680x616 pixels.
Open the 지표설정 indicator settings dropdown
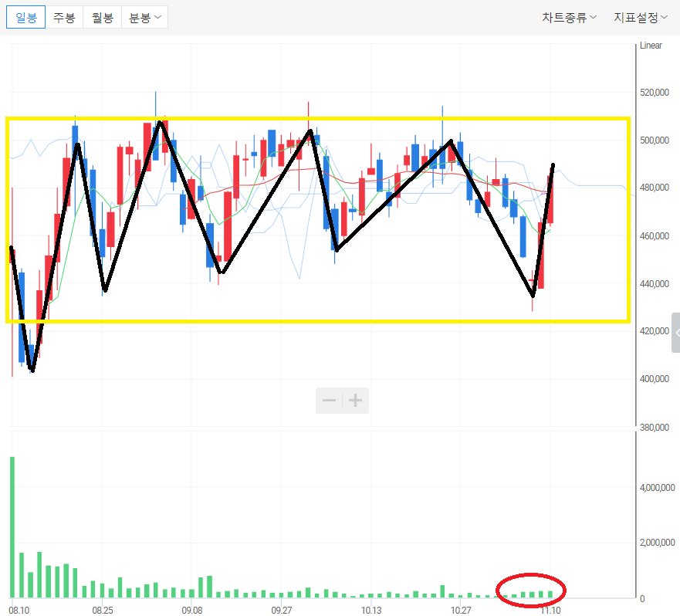click(640, 17)
